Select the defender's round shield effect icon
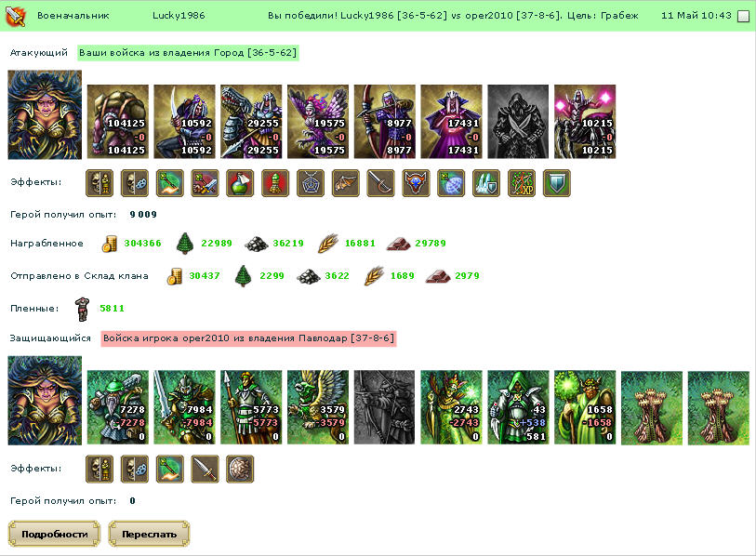756x556 pixels. click(240, 470)
